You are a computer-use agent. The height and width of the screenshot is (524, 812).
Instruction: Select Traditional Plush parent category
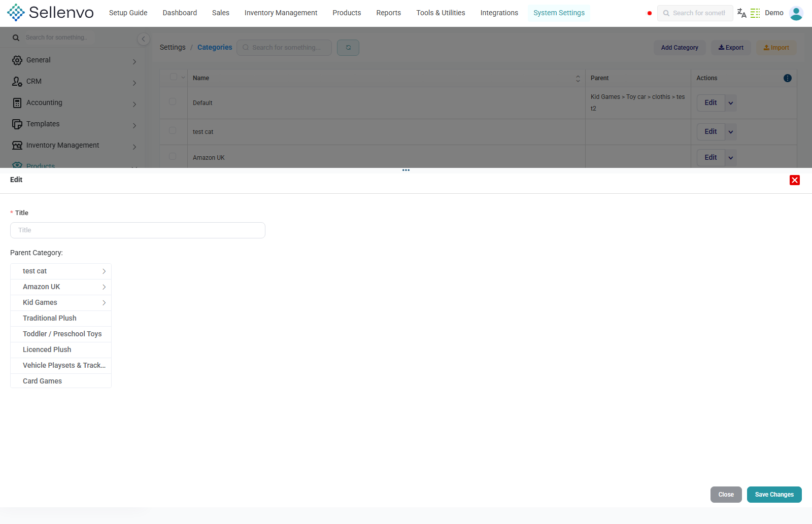[61, 318]
